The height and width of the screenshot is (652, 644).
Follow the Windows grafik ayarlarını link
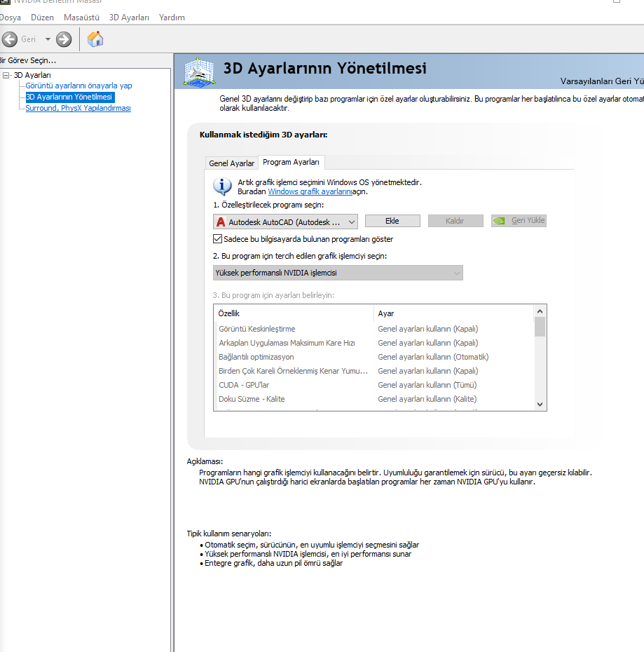pyautogui.click(x=310, y=191)
